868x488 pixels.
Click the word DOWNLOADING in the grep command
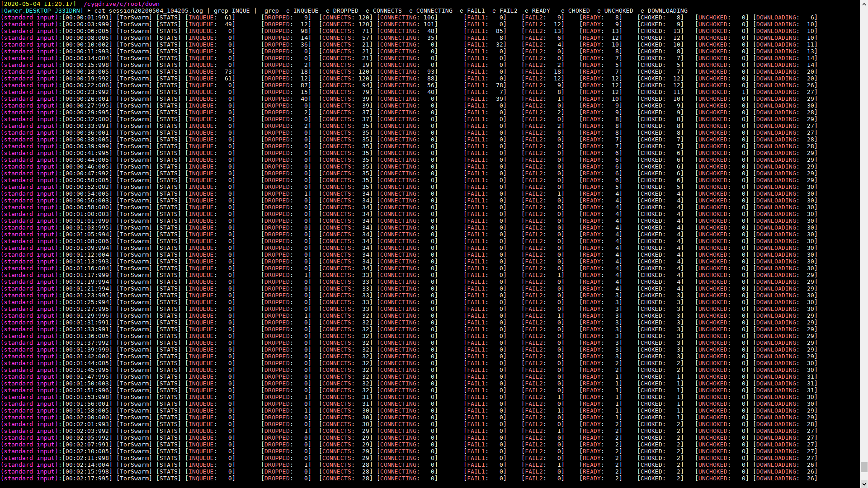click(x=667, y=11)
